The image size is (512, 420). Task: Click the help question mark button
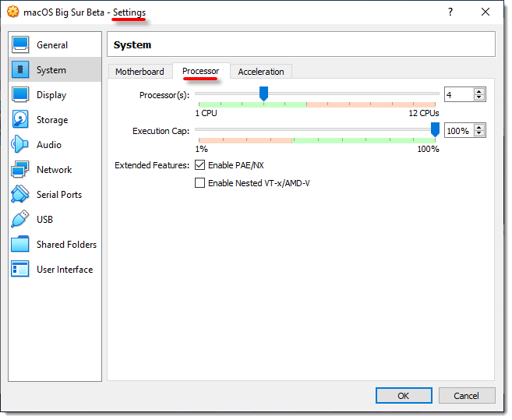point(450,12)
